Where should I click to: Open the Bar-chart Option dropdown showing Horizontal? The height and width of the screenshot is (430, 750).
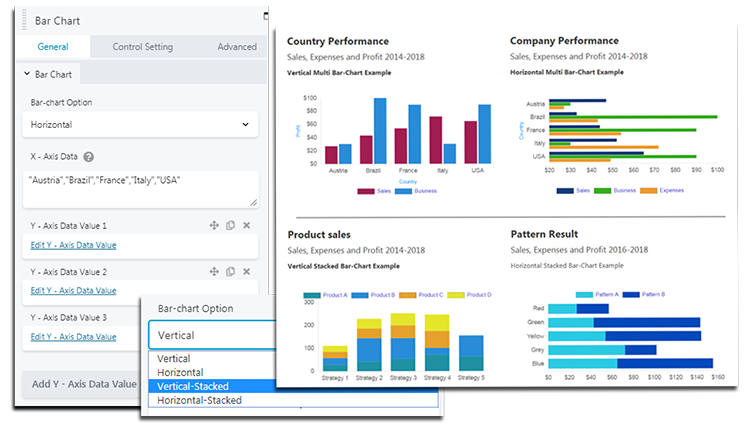(x=139, y=125)
